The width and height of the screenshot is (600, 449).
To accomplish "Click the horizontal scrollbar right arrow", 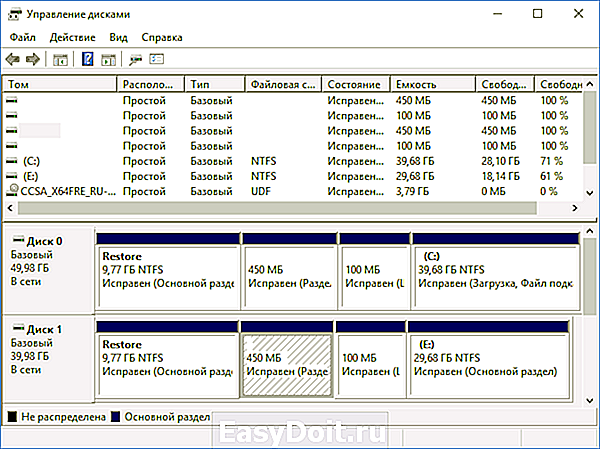I will click(575, 208).
